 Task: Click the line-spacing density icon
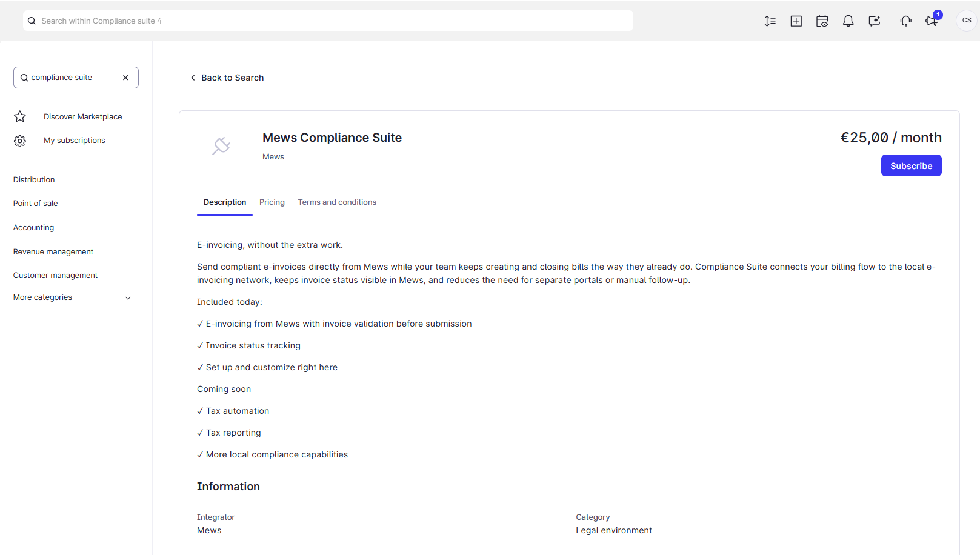(770, 21)
